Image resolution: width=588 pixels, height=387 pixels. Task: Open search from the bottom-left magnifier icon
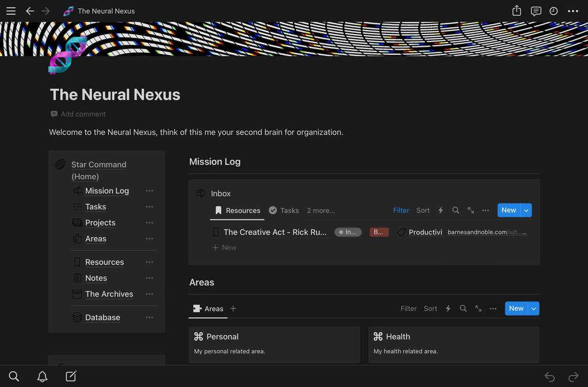(13, 376)
